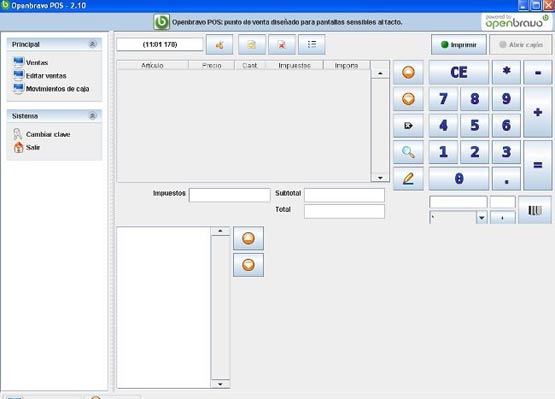Click ticket lines scrollbar up arrow
This screenshot has width=555, height=399.
[x=380, y=73]
